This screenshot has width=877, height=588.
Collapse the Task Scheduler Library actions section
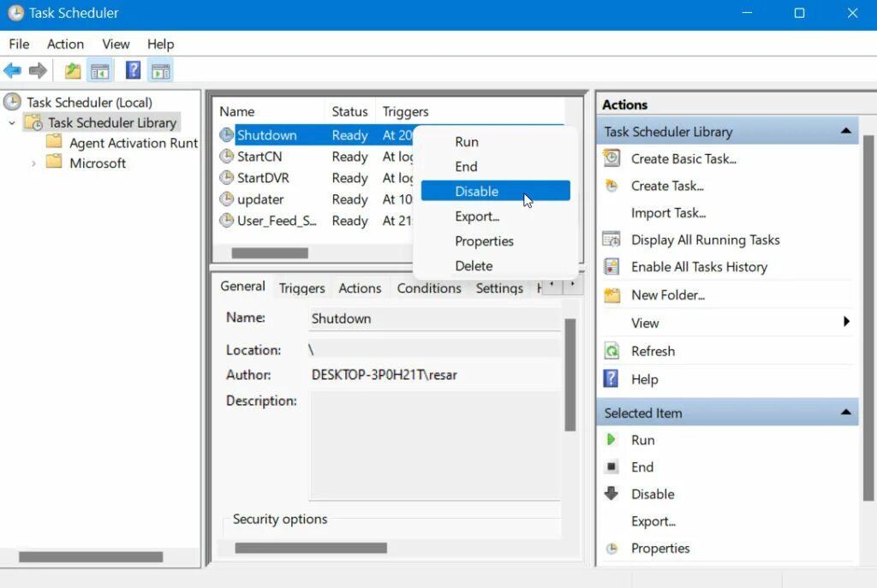pos(846,131)
